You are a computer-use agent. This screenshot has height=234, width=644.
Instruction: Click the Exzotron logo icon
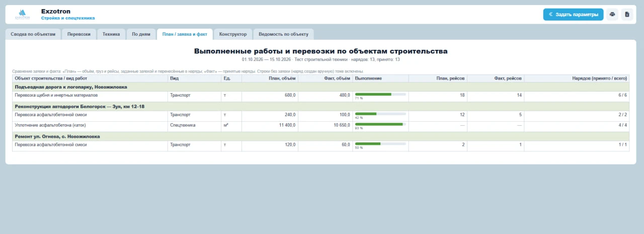tap(23, 14)
